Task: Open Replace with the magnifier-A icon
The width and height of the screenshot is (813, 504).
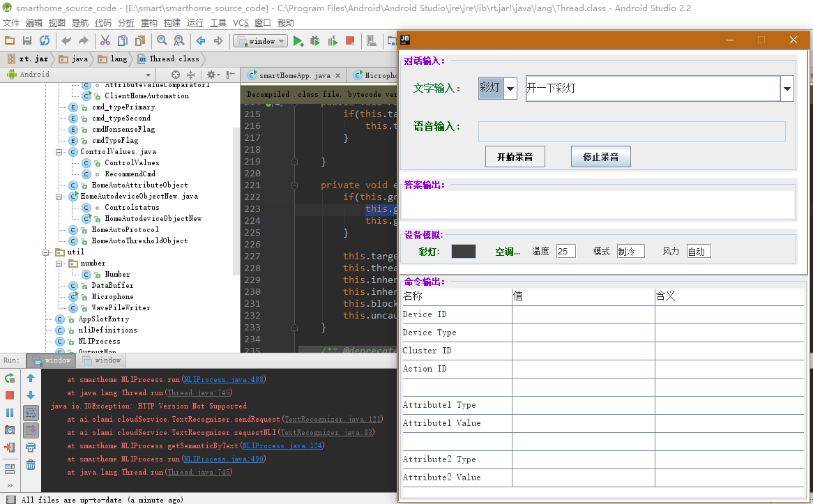Action: click(x=179, y=40)
